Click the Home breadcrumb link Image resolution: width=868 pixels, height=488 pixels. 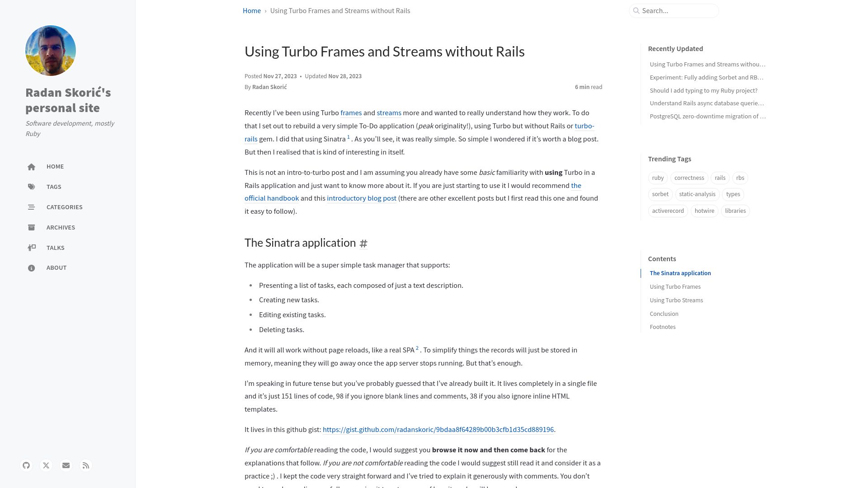(252, 11)
